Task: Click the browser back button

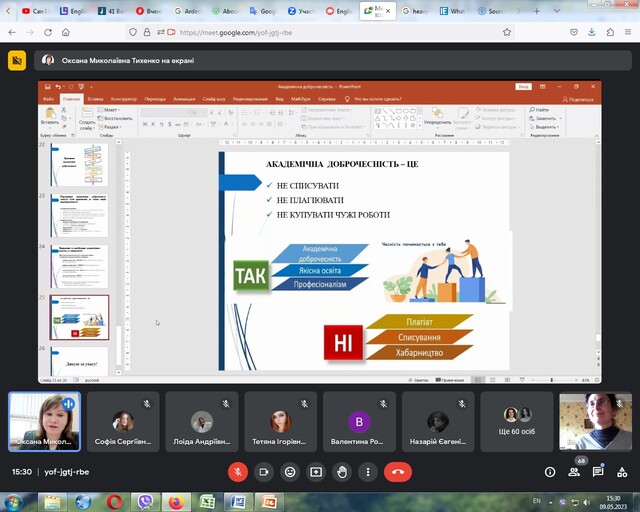Action: 12,32
